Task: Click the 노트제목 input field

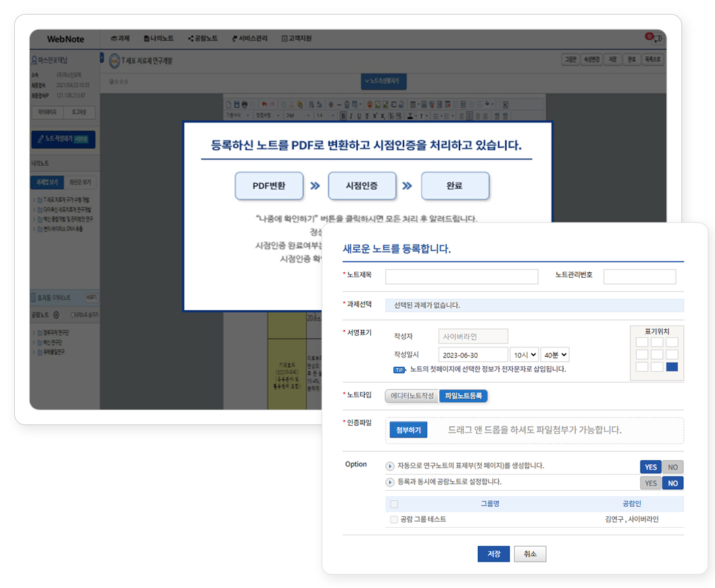Action: click(462, 276)
